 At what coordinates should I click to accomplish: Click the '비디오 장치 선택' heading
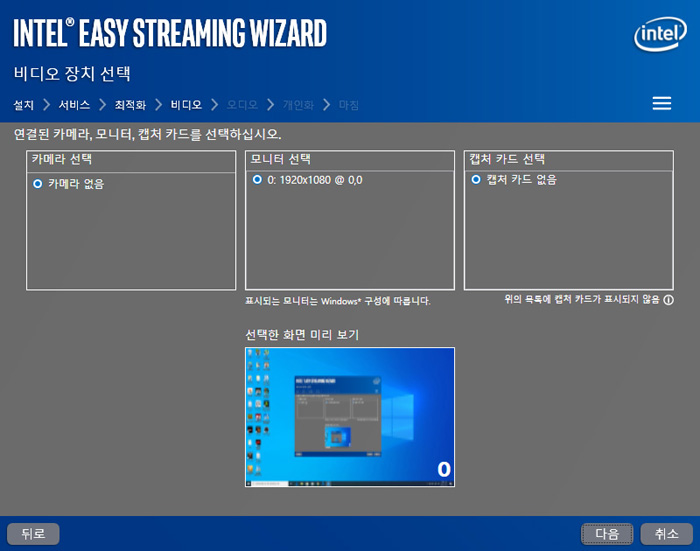[x=72, y=73]
